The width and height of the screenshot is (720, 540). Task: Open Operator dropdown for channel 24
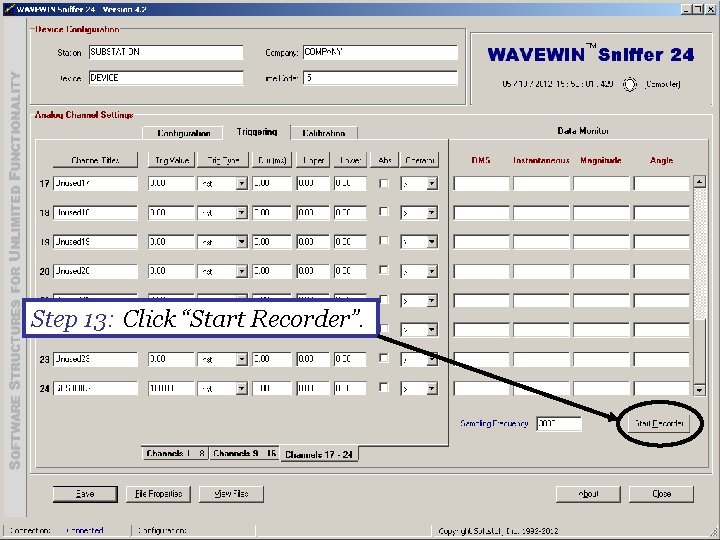(x=432, y=388)
